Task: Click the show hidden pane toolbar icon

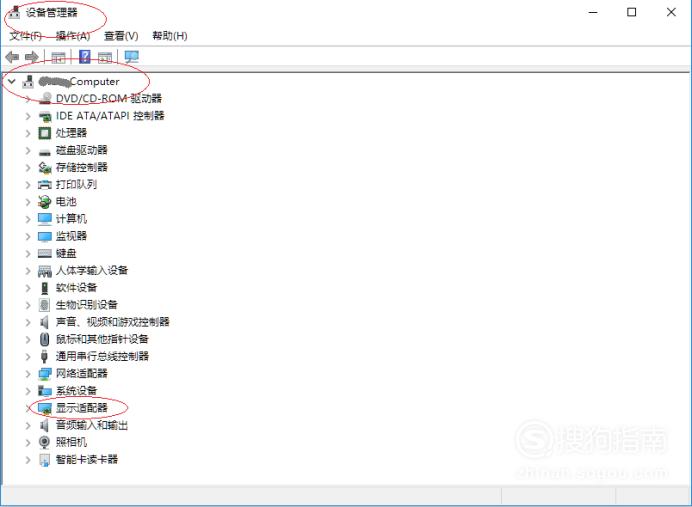Action: click(105, 57)
